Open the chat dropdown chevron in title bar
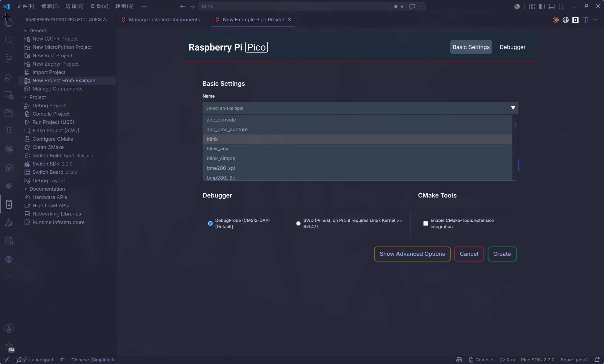This screenshot has height=364, width=604. pyautogui.click(x=421, y=6)
